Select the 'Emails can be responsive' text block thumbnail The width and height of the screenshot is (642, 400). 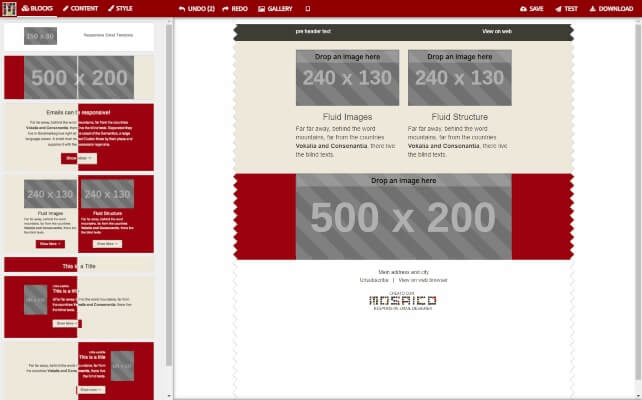click(x=79, y=137)
